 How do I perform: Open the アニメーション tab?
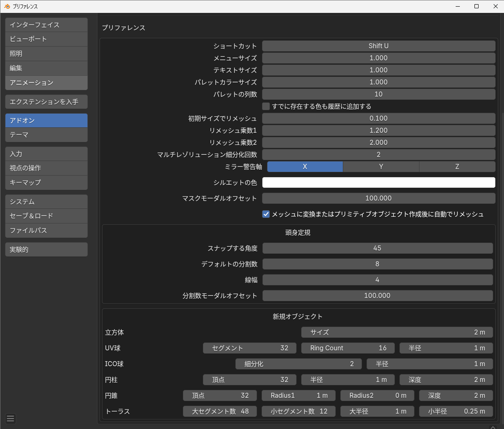46,83
